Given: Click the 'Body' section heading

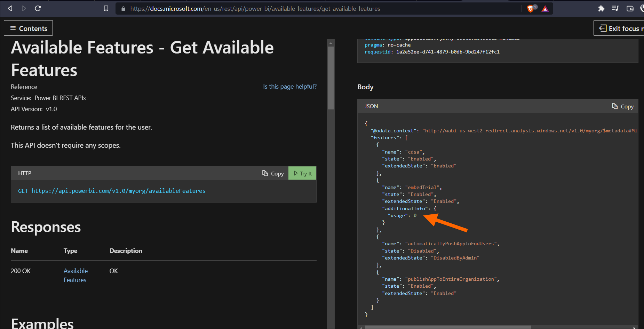Looking at the screenshot, I should (x=365, y=87).
